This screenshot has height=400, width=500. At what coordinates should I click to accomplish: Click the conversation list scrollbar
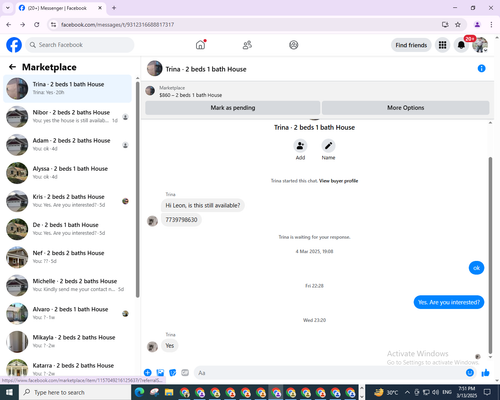coord(138,189)
